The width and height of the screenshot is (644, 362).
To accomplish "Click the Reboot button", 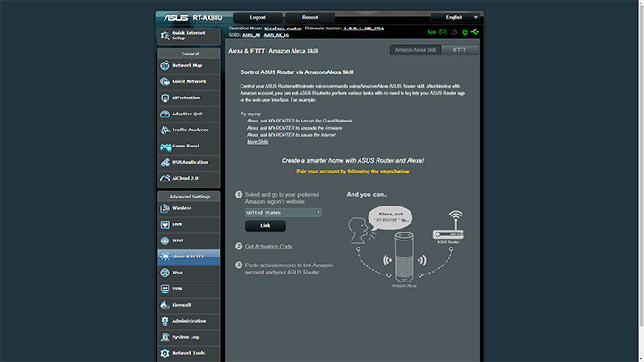I will pos(309,17).
